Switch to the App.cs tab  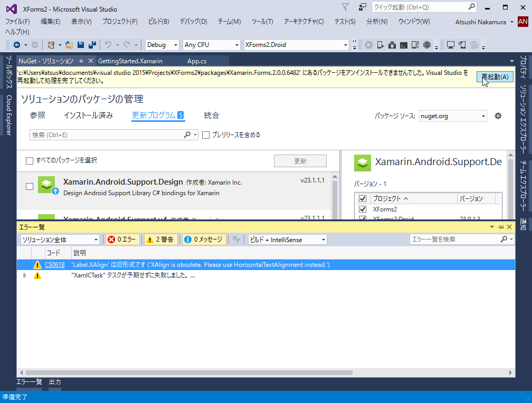[x=197, y=61]
